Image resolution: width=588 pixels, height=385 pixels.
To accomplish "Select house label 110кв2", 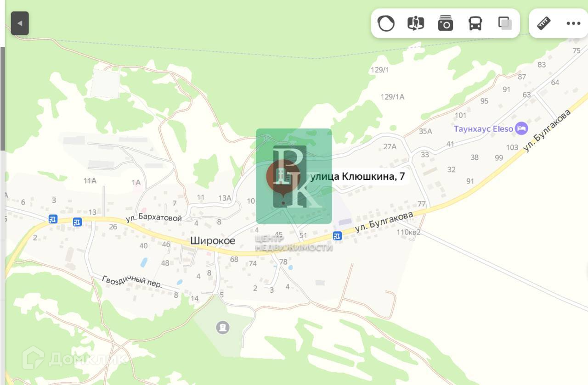I will click(x=409, y=232).
